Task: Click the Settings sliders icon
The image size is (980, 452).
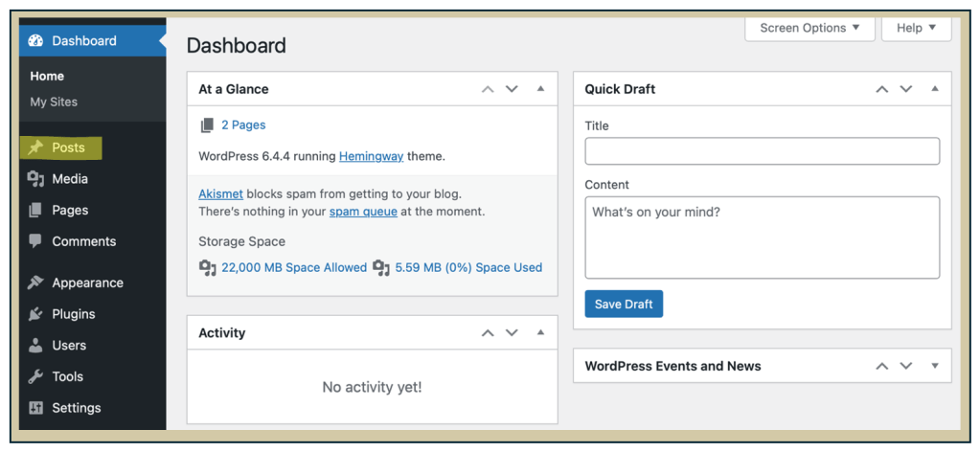Action: coord(35,408)
